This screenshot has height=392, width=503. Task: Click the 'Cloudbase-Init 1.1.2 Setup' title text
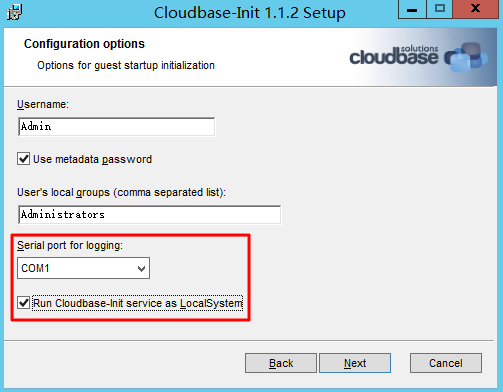250,13
